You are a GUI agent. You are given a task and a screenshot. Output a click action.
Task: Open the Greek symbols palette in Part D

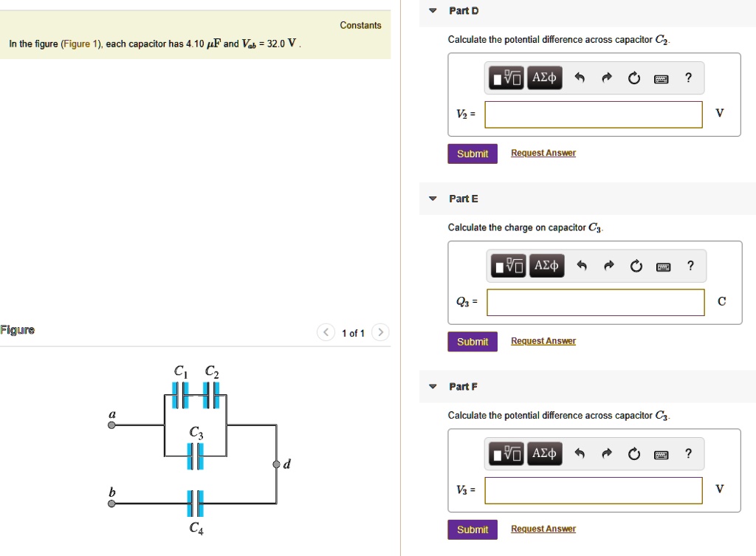(x=544, y=78)
